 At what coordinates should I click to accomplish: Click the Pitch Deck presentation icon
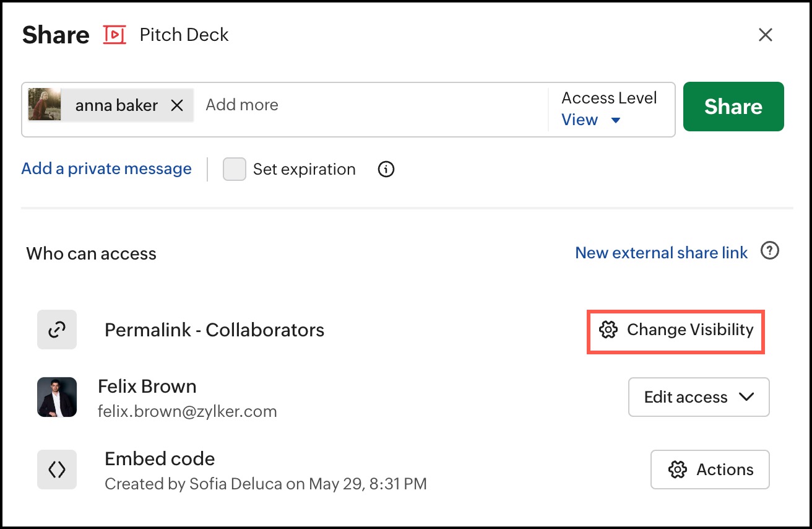click(114, 35)
